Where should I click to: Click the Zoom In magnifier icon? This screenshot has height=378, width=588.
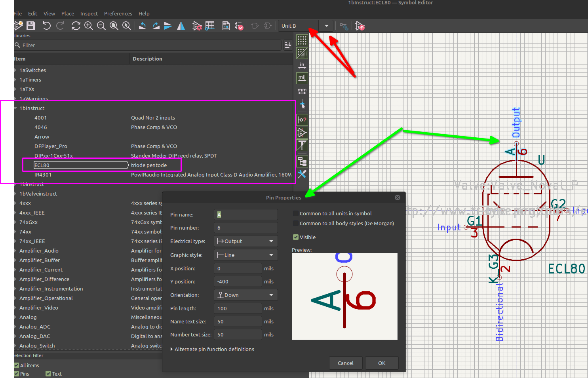click(89, 26)
